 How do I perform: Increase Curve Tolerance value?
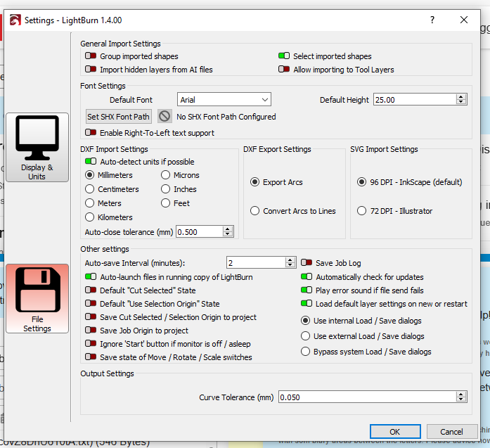click(x=461, y=395)
